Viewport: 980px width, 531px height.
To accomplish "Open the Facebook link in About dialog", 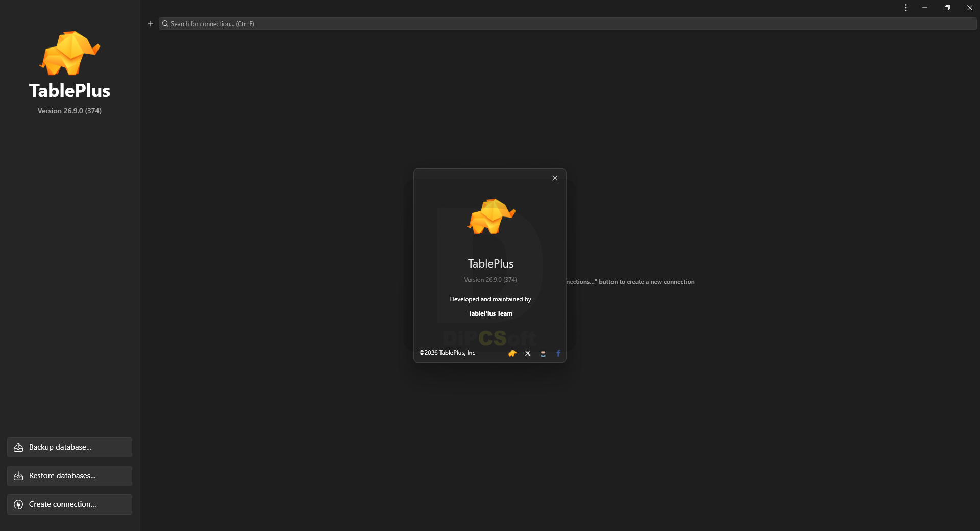I will [558, 353].
